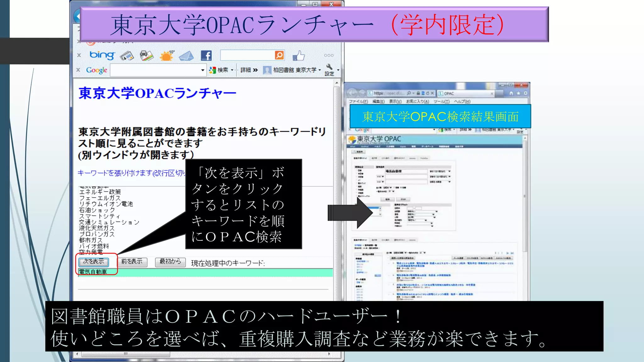Image resolution: width=644 pixels, height=362 pixels.
Task: Click the Google 検索 search button
Action: [219, 70]
